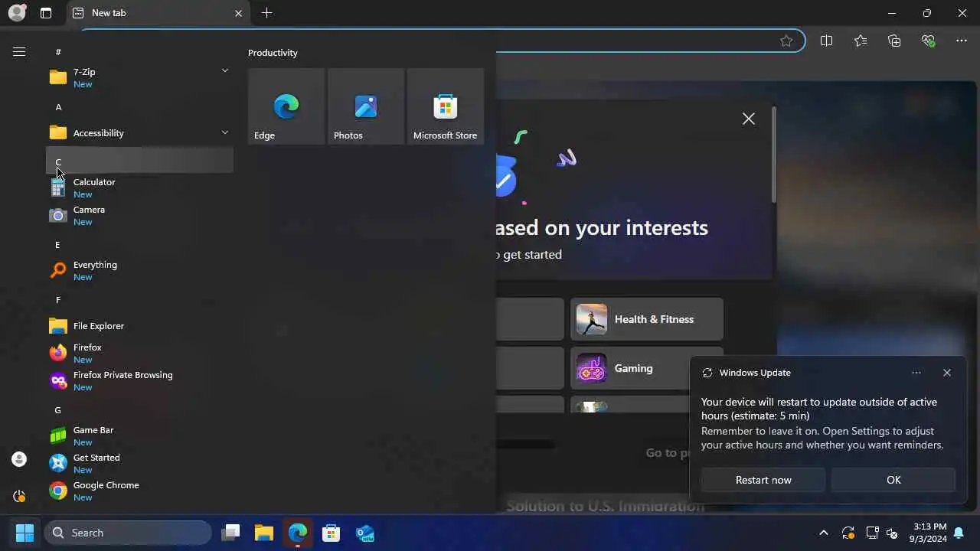The width and height of the screenshot is (980, 551).
Task: Launch Calculator from the app list
Action: click(139, 187)
